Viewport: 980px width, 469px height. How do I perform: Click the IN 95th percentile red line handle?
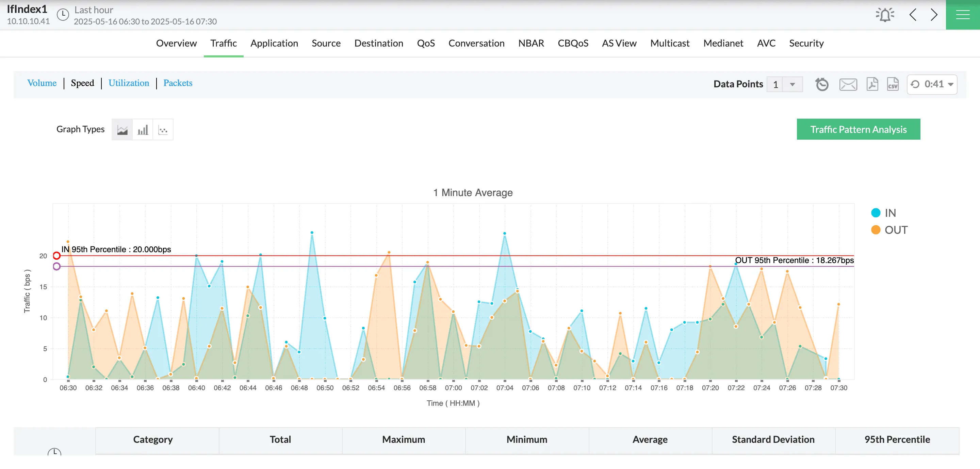click(57, 256)
